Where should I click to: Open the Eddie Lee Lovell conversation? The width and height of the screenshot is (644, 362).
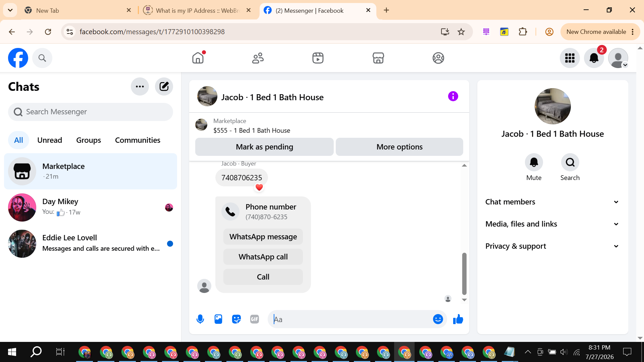click(91, 244)
